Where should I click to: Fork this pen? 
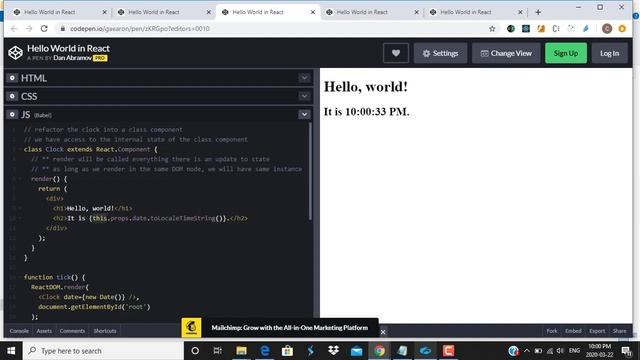tap(552, 331)
